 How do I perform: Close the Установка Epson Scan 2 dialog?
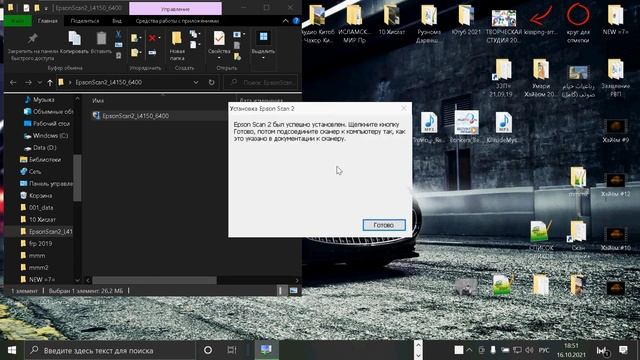pos(404,109)
